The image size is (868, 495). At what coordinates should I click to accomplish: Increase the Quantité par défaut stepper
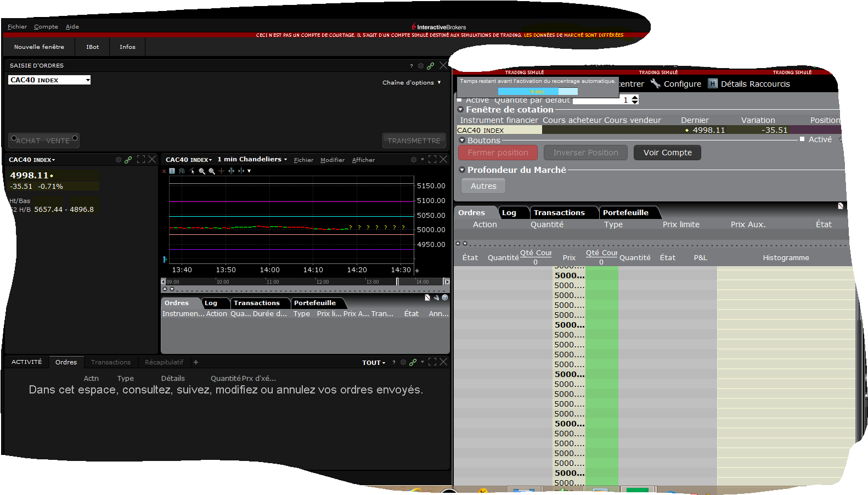(x=635, y=98)
